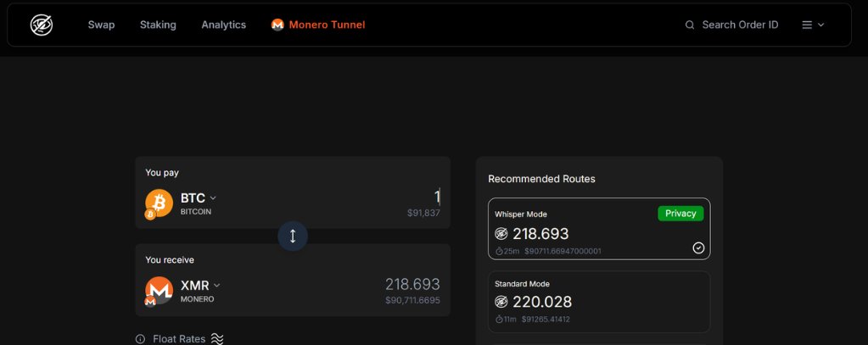Select the Whisper Mode route card
The height and width of the screenshot is (345, 868).
coord(599,229)
